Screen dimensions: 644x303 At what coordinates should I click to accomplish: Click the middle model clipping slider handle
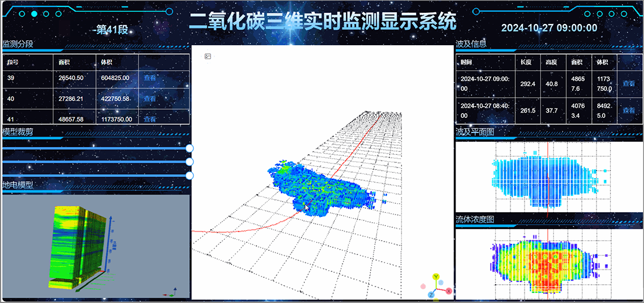pos(189,162)
